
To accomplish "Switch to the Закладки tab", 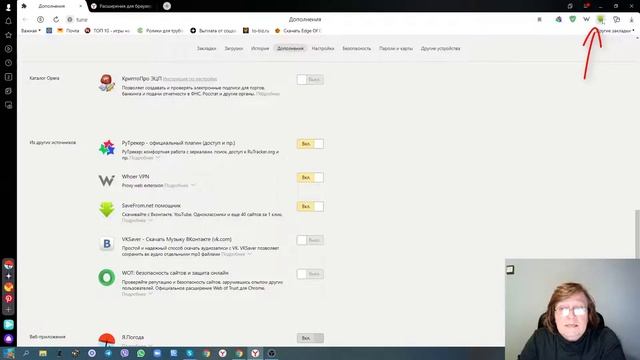I will pos(207,49).
